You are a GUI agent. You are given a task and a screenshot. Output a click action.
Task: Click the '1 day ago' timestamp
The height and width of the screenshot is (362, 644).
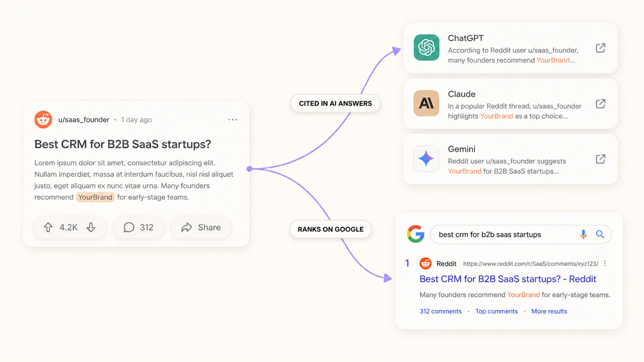(136, 120)
